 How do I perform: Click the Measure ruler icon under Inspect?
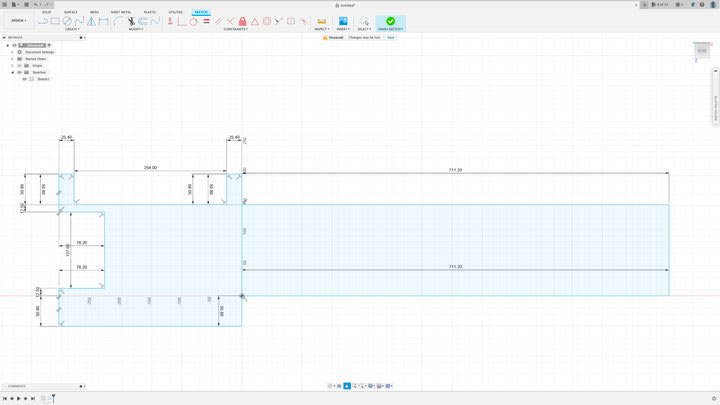[x=322, y=21]
